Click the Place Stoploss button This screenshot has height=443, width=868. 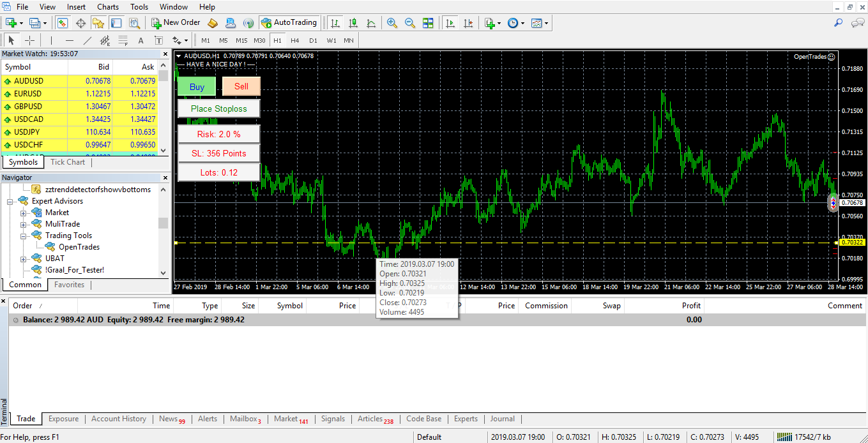(219, 109)
